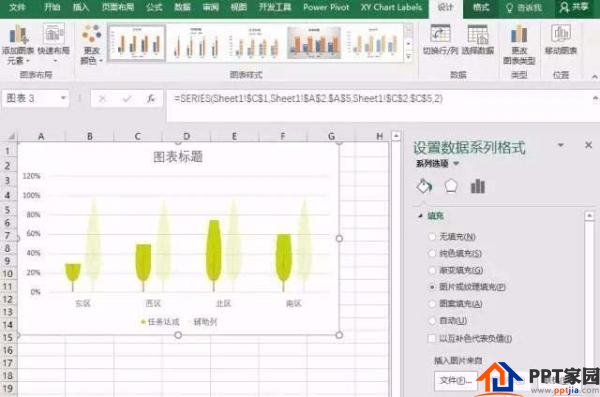
Task: Click the insert function fx icon
Action: point(151,99)
